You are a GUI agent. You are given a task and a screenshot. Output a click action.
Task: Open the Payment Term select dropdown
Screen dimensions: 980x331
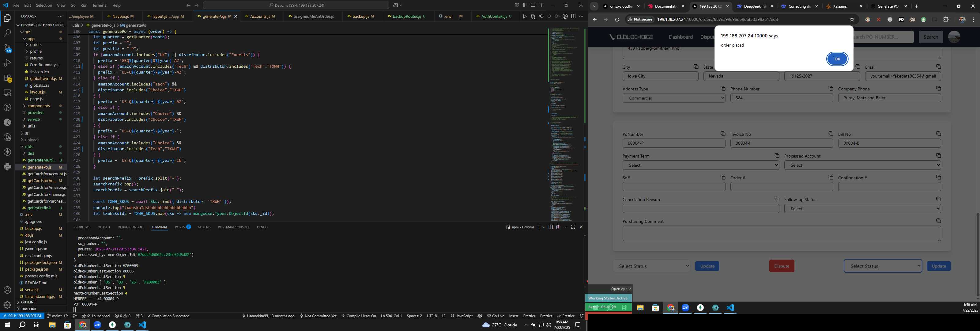point(700,165)
